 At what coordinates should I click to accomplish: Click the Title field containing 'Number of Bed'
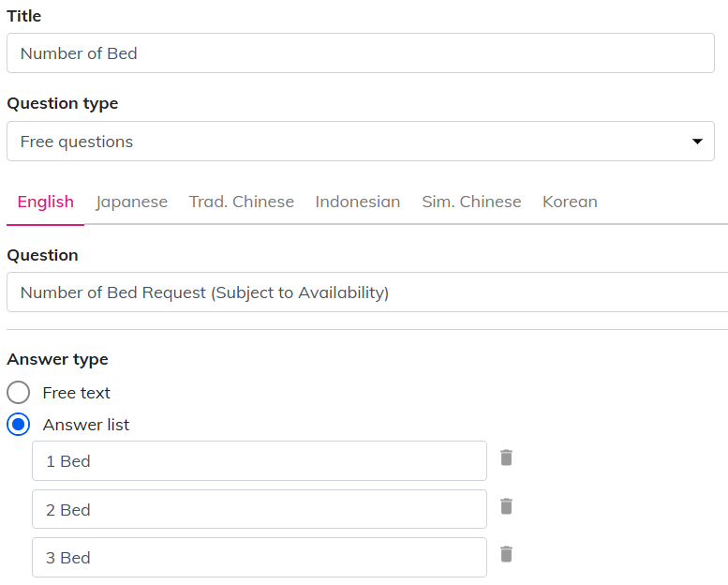360,53
